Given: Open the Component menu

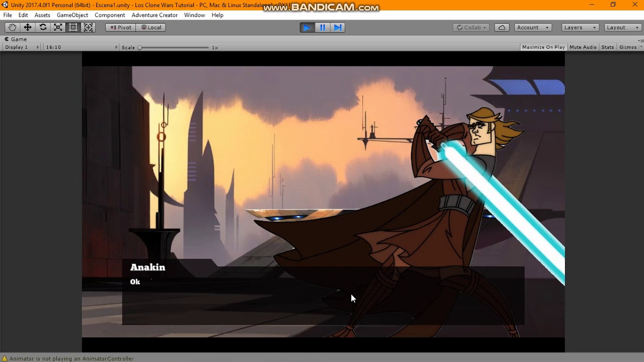Looking at the screenshot, I should [x=110, y=15].
